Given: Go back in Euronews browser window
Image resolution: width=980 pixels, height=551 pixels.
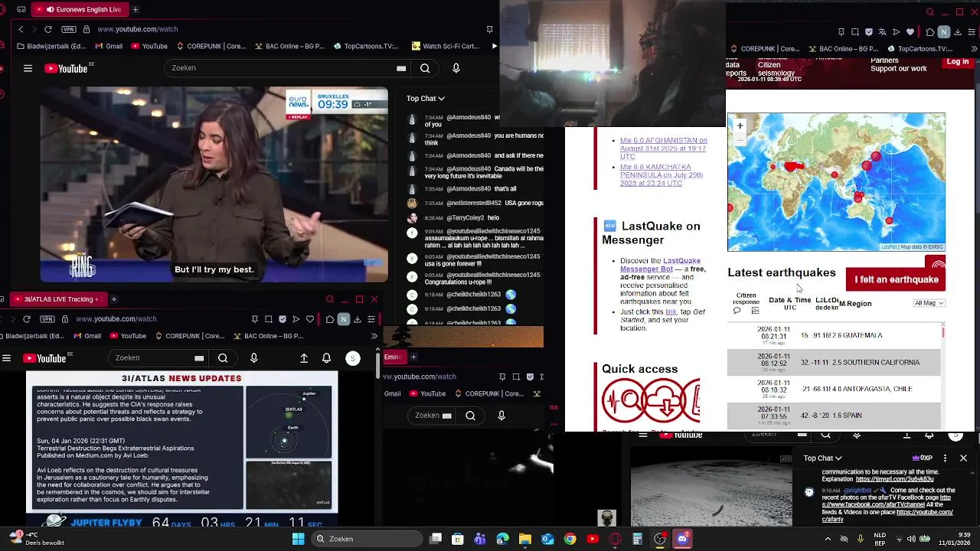Looking at the screenshot, I should click(x=21, y=29).
